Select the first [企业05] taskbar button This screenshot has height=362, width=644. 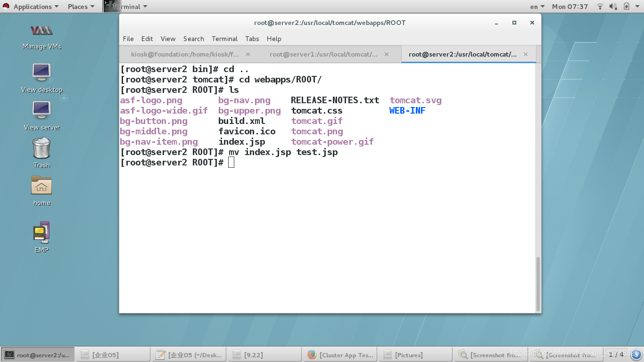pos(113,355)
